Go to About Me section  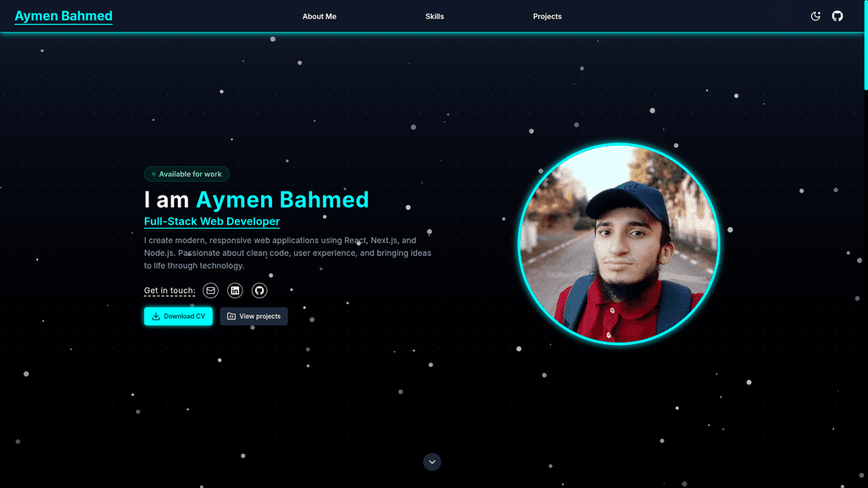tap(320, 17)
